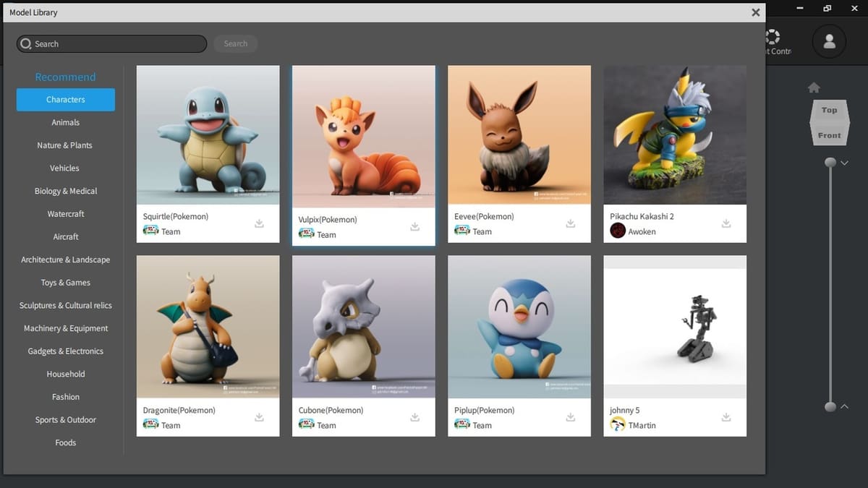This screenshot has height=488, width=868.
Task: Click the Awoken author name
Action: pyautogui.click(x=642, y=231)
